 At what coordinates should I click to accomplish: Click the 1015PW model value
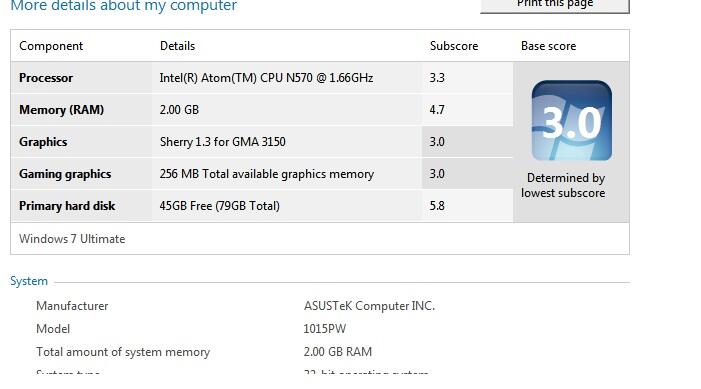click(x=325, y=329)
